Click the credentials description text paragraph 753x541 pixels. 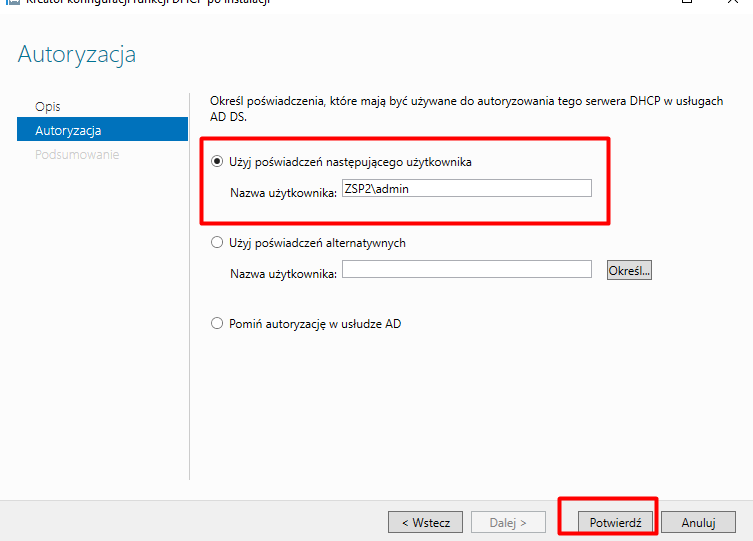[465, 109]
